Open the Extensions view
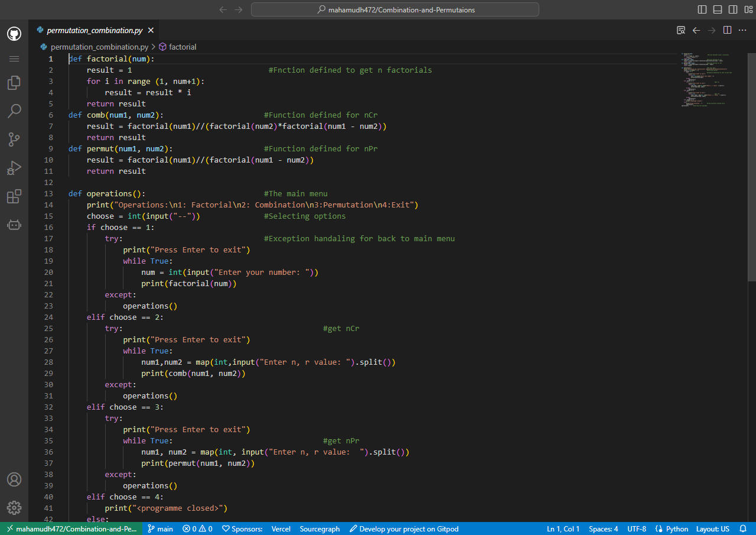This screenshot has height=535, width=756. pos(14,196)
